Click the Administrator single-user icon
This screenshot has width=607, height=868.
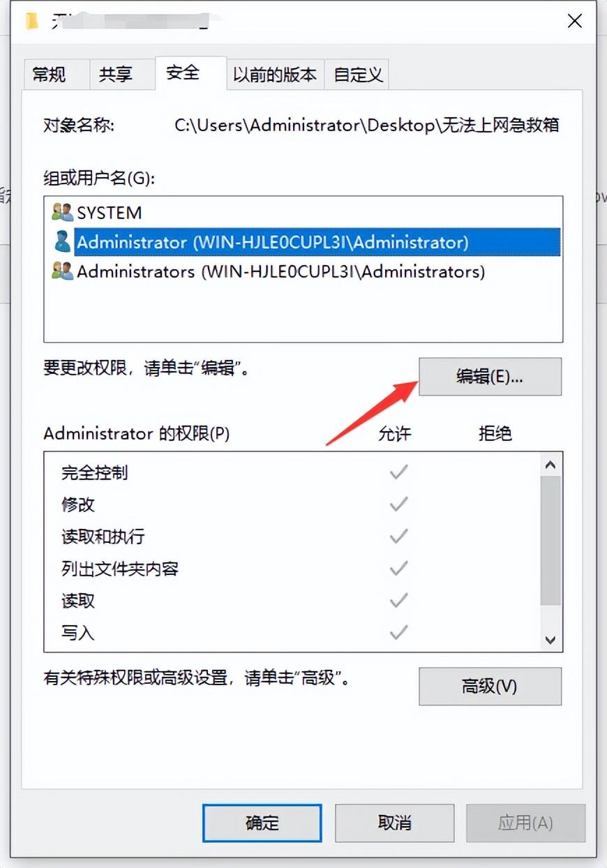(x=62, y=242)
